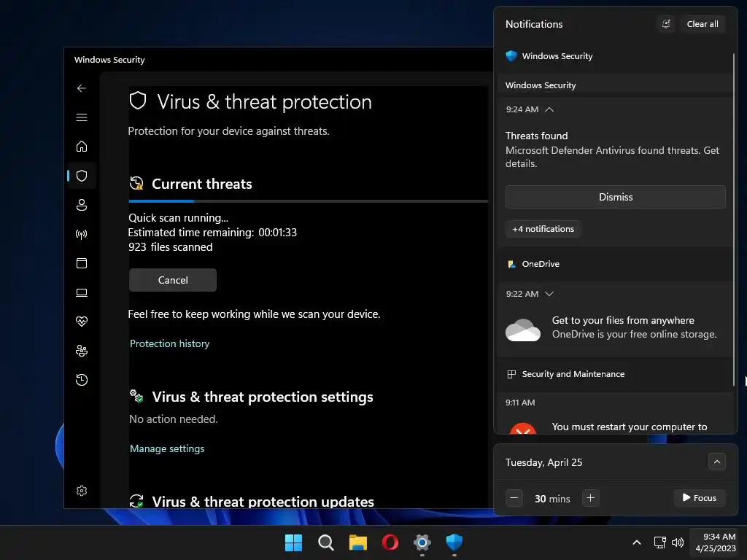Image resolution: width=747 pixels, height=560 pixels.
Task: Clear all notifications
Action: click(703, 24)
